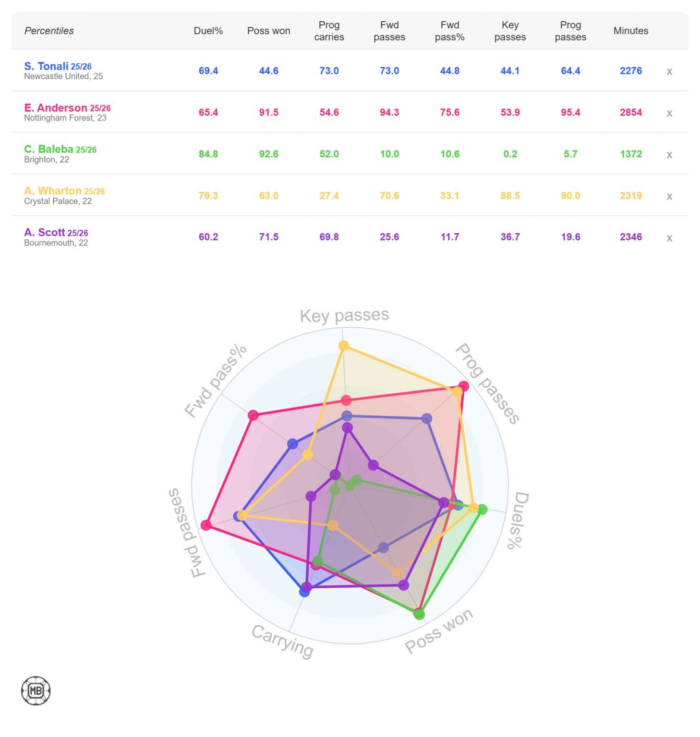
Task: Sort by Poss won column header
Action: pos(269,31)
